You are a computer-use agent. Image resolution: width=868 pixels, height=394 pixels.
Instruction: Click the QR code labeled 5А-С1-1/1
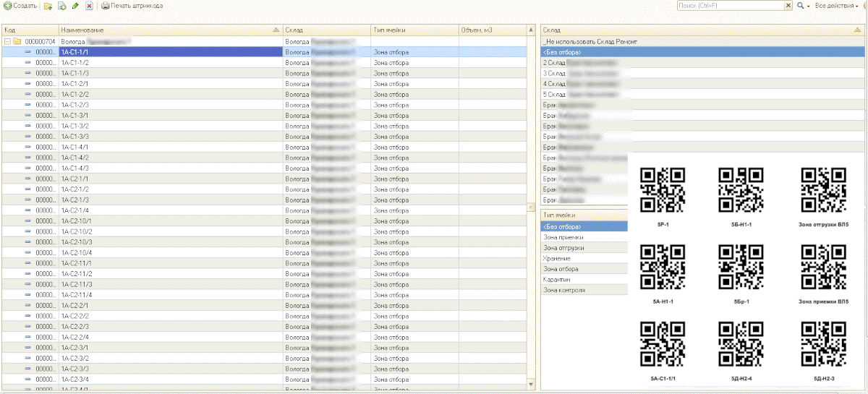[663, 343]
